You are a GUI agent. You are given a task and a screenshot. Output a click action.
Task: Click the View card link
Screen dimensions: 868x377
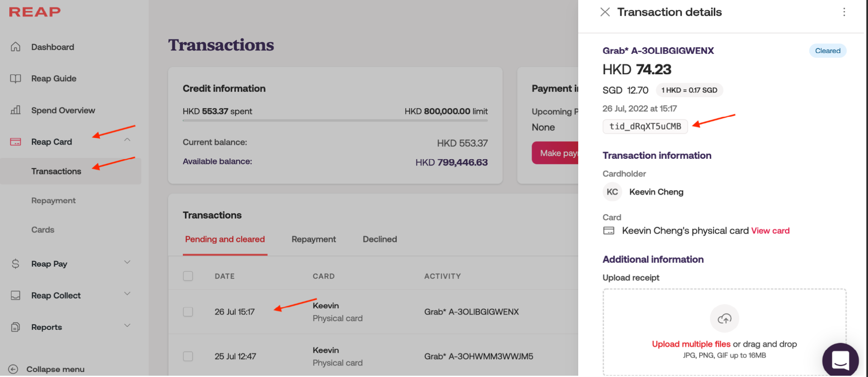click(x=770, y=231)
